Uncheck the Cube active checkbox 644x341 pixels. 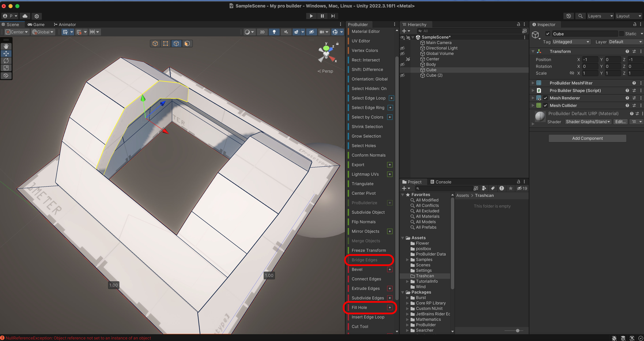click(x=547, y=34)
